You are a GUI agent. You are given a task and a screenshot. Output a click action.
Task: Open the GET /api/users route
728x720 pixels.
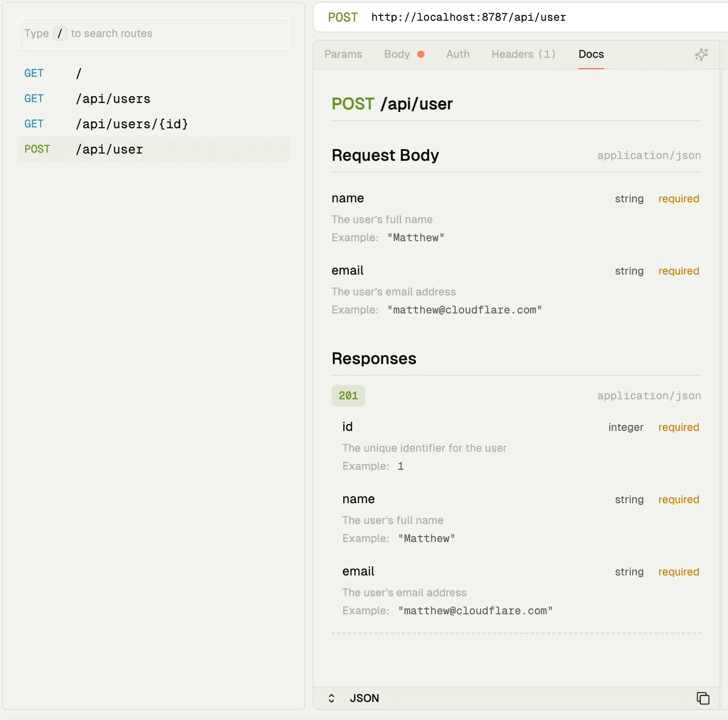pos(113,98)
